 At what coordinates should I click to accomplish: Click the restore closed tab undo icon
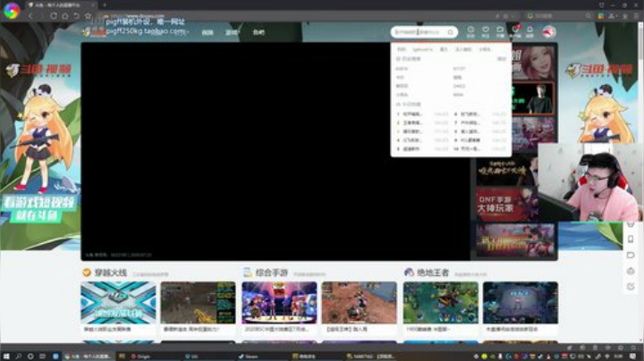click(76, 16)
